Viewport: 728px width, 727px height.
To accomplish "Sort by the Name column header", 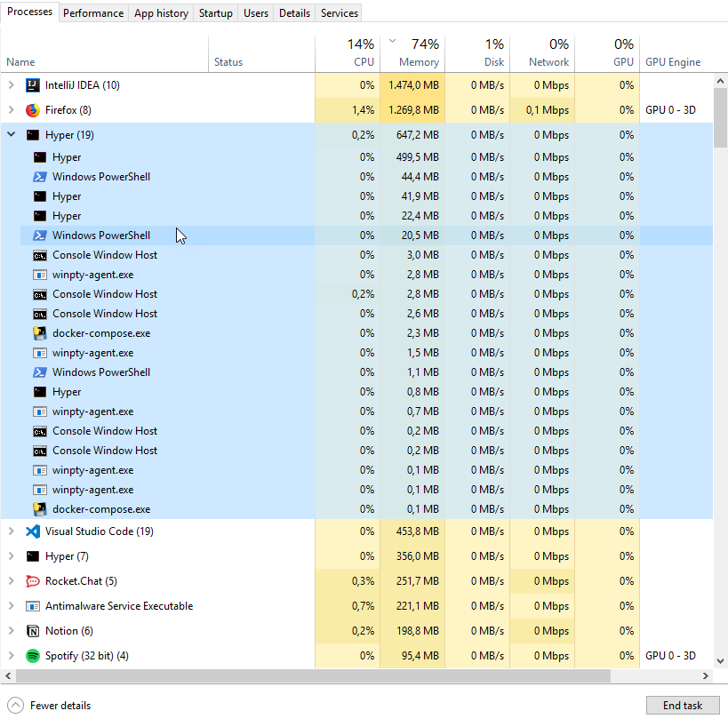I will [105, 54].
